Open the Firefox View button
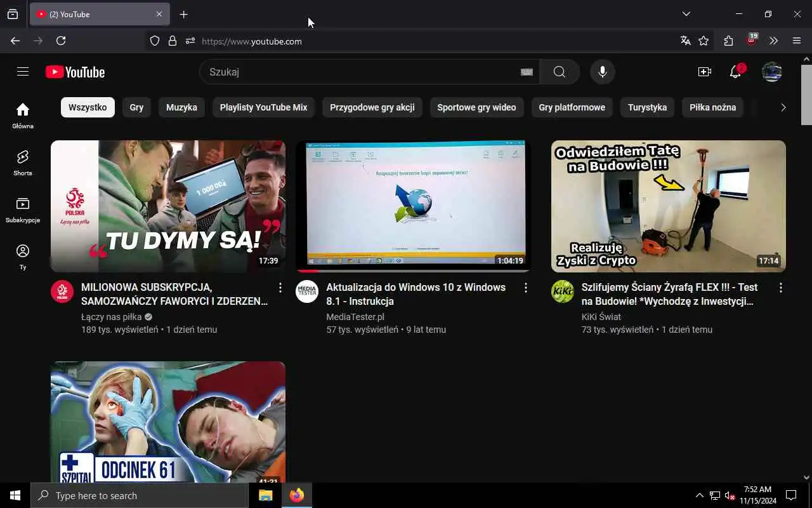This screenshot has width=812, height=508. (13, 14)
